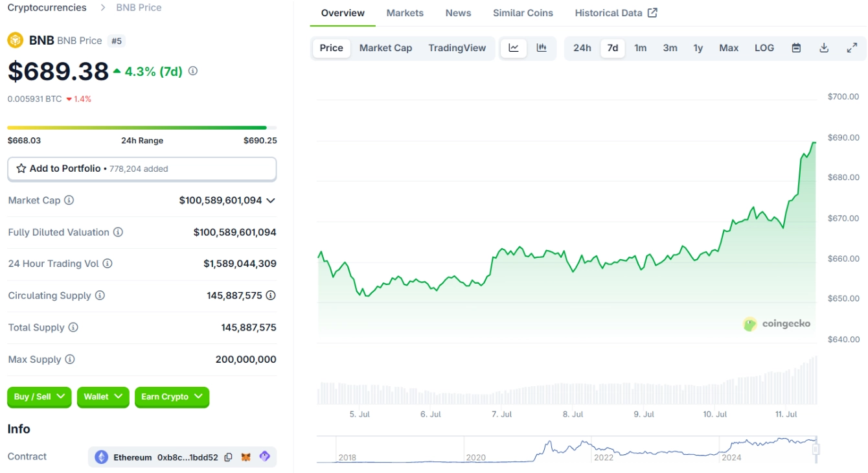Open the calendar date range picker
The height and width of the screenshot is (473, 868).
click(x=796, y=48)
